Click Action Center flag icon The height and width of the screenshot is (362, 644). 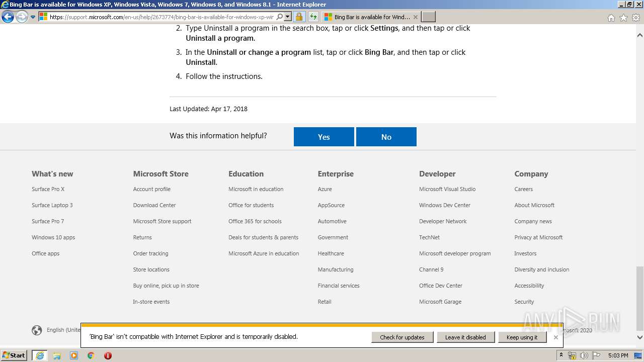pos(596,355)
